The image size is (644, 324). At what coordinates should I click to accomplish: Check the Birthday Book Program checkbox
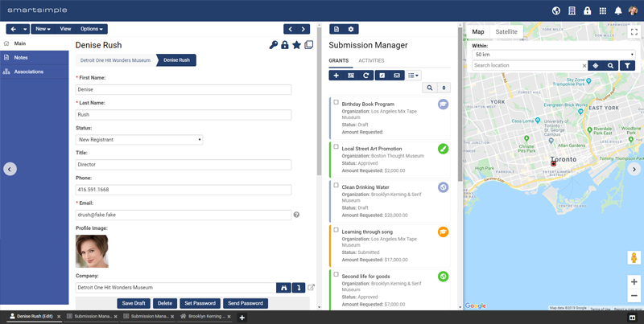pyautogui.click(x=336, y=102)
